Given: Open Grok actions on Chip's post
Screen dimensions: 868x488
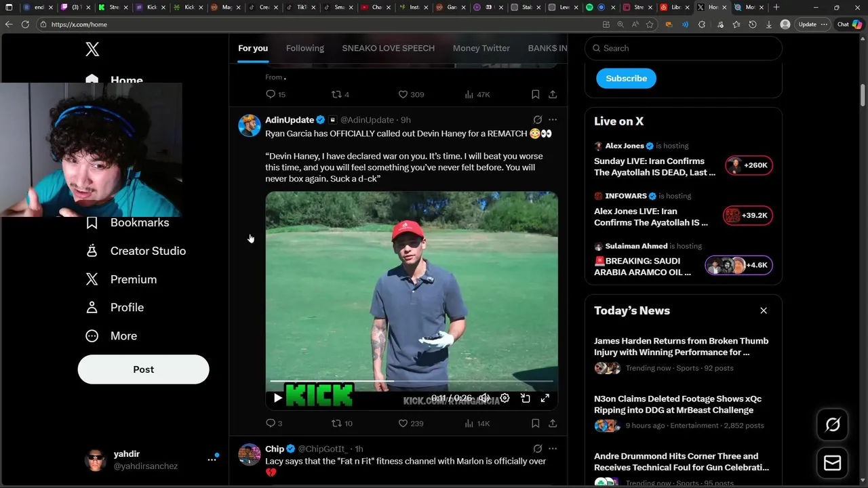Looking at the screenshot, I should point(538,449).
